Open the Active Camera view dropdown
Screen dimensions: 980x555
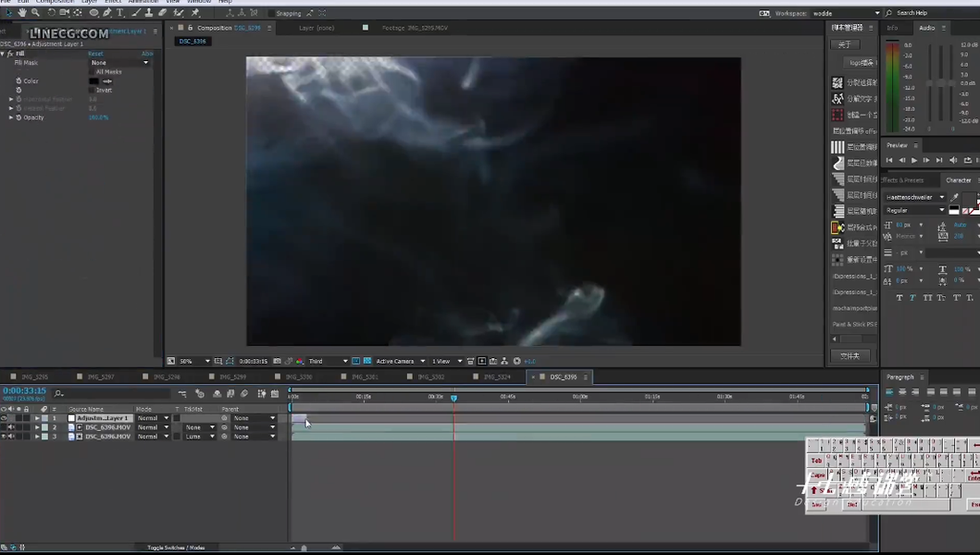400,362
